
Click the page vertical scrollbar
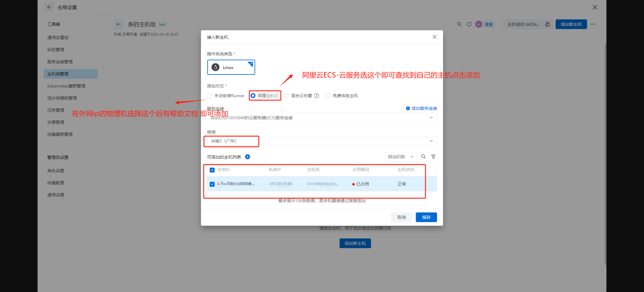point(605,154)
